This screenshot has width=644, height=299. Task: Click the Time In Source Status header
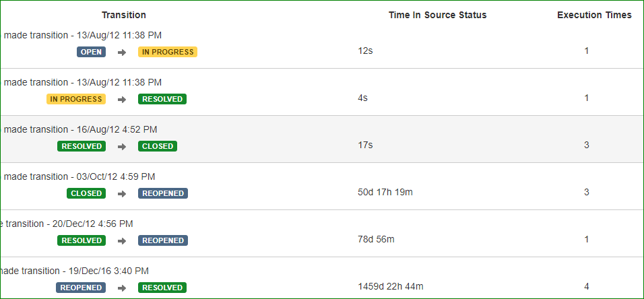click(x=437, y=15)
